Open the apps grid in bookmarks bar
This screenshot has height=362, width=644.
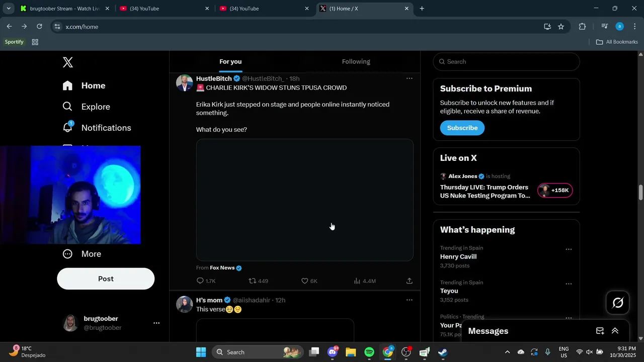pyautogui.click(x=35, y=42)
